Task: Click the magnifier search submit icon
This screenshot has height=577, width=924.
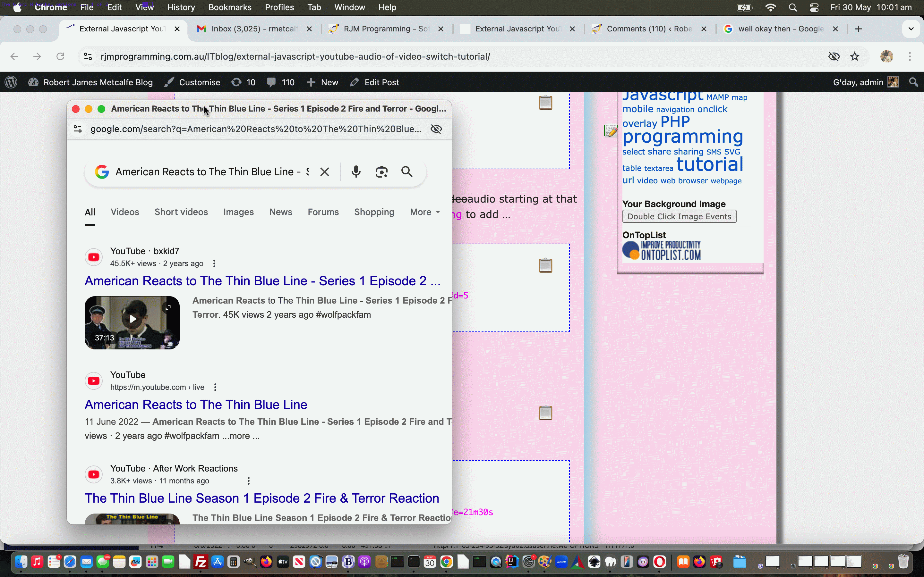Action: (407, 172)
